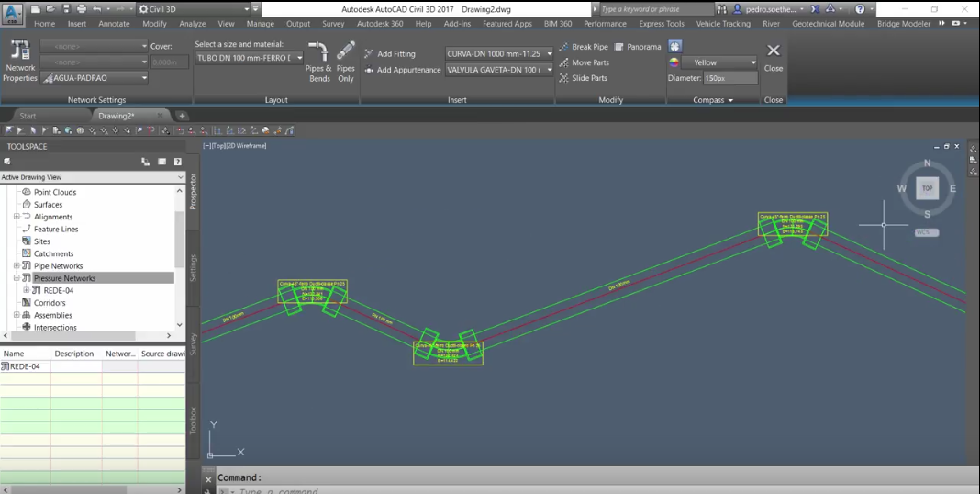The width and height of the screenshot is (980, 494).
Task: Open the Analyze ribbon tab
Action: click(x=193, y=24)
